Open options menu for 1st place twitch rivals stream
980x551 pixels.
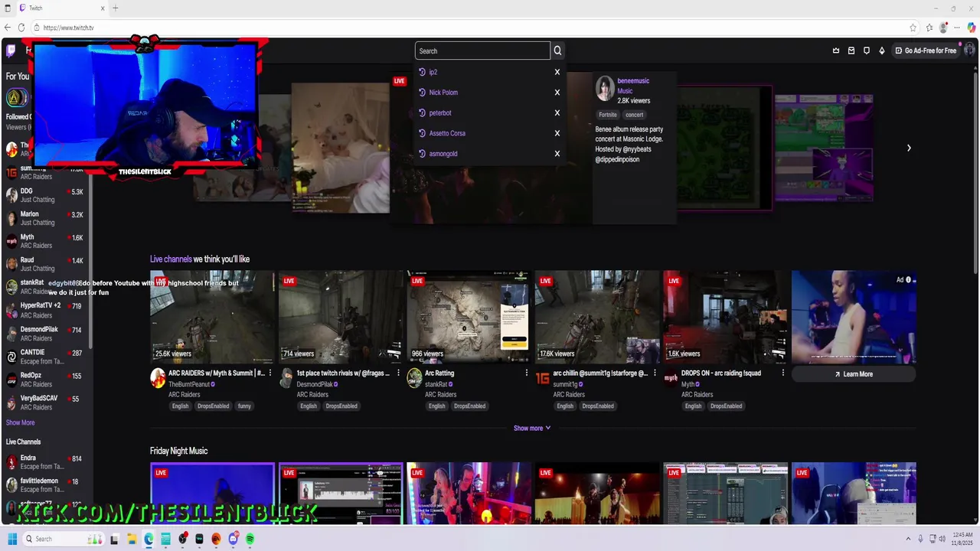click(x=398, y=373)
